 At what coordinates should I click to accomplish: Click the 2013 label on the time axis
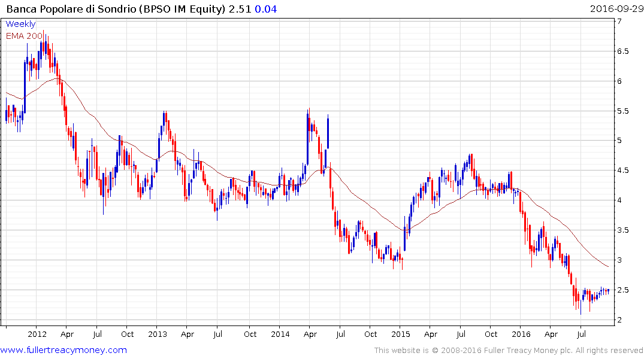coord(158,334)
